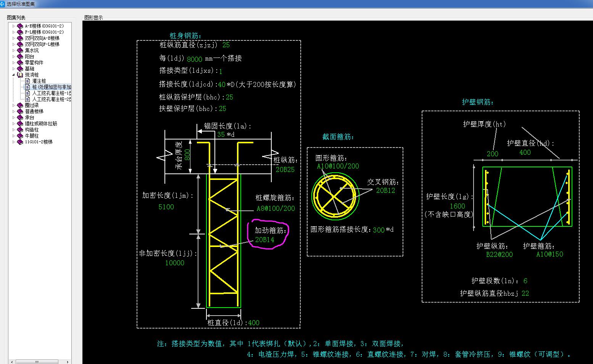This screenshot has height=364, width=593.
Task: Select the 灌注桩 tree item
Action: click(39, 81)
